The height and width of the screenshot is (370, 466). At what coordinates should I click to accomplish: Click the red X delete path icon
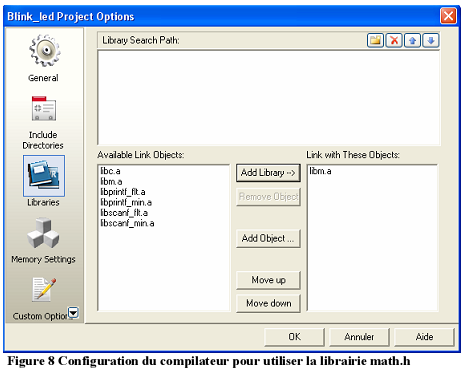pyautogui.click(x=394, y=41)
